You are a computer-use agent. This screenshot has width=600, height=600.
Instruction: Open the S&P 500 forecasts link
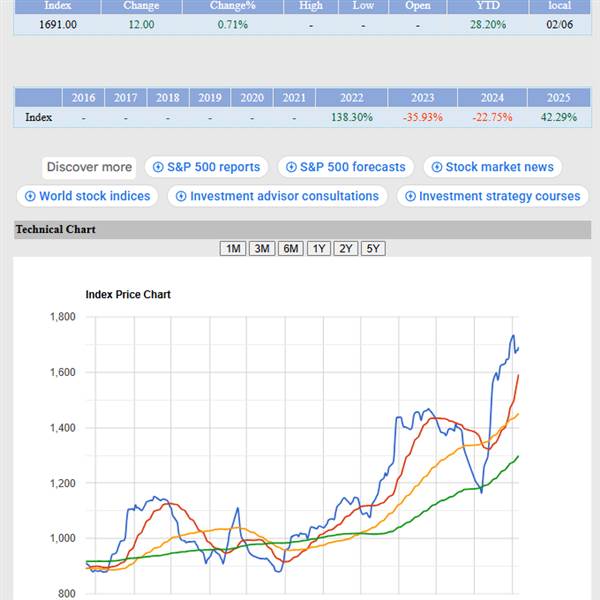pyautogui.click(x=346, y=167)
